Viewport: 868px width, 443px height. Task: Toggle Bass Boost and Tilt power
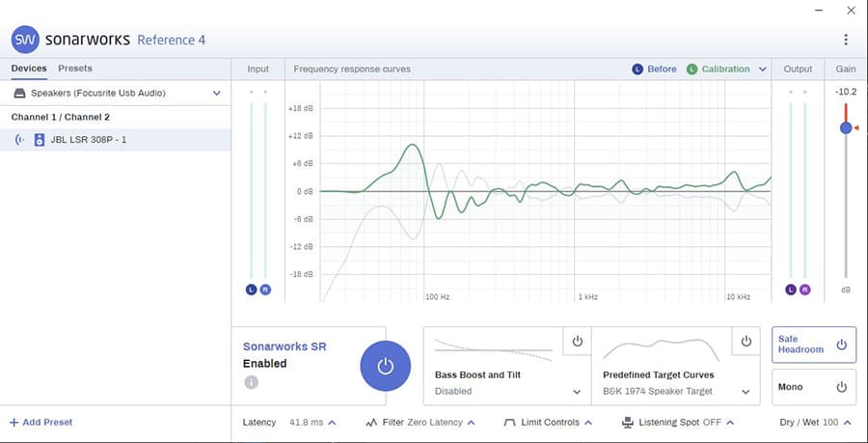pos(578,341)
